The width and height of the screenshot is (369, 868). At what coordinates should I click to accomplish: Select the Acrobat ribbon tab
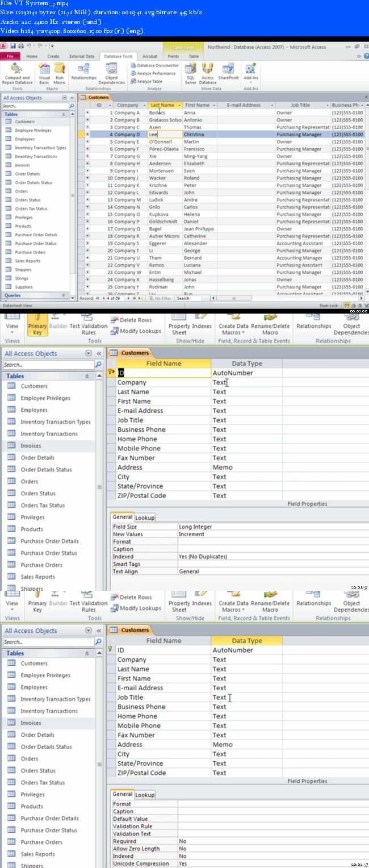(x=150, y=56)
